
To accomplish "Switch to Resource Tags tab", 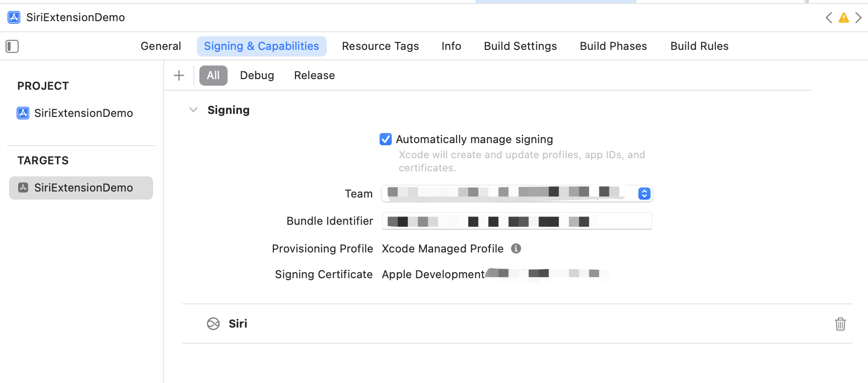I will 380,46.
